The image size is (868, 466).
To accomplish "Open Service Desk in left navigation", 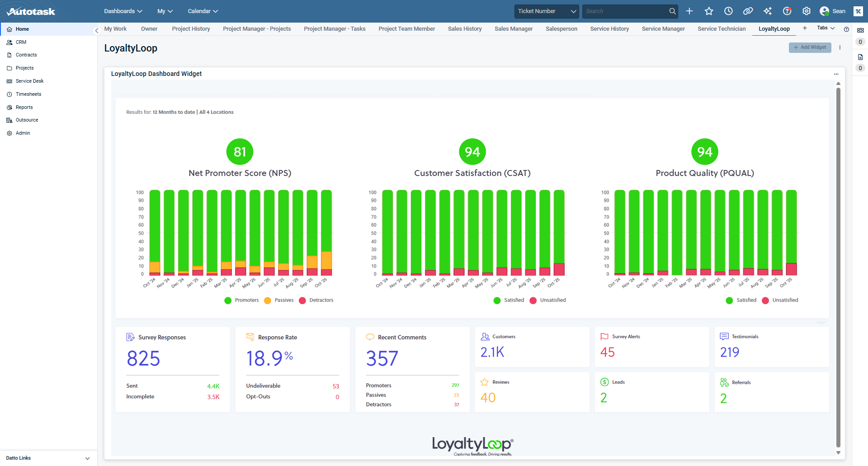I will coord(29,81).
